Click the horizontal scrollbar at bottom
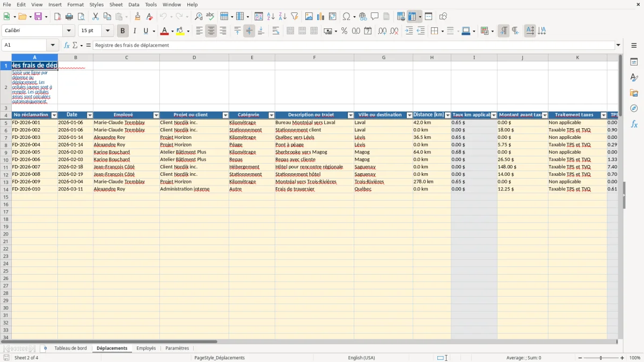 click(x=109, y=342)
